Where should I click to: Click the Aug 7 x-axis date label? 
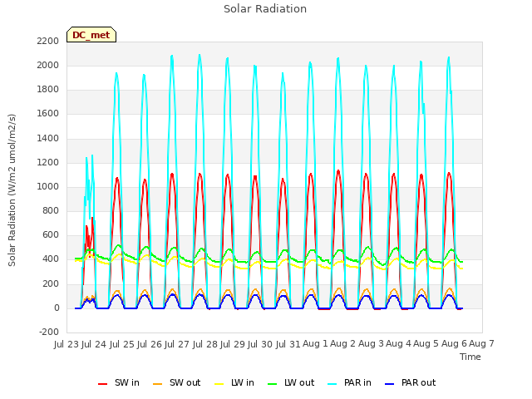[x=481, y=344]
